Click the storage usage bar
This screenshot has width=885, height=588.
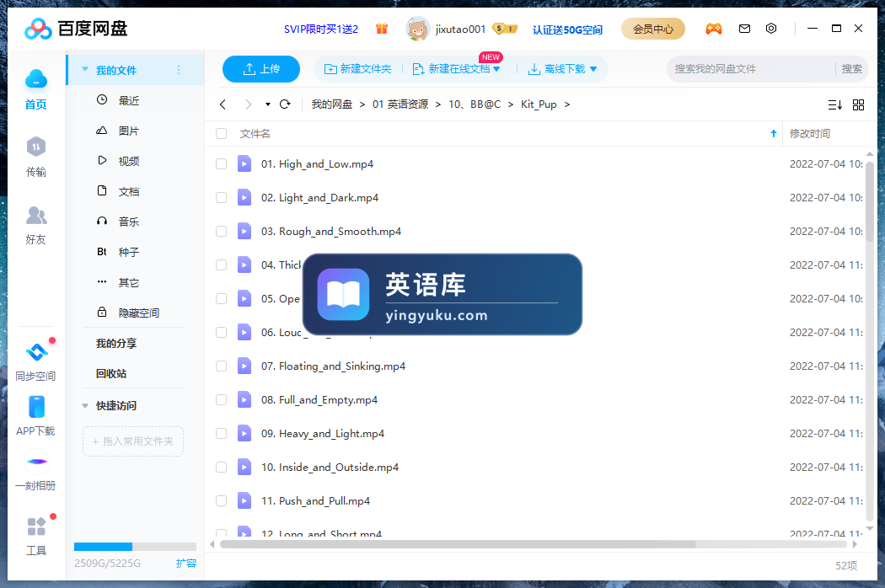click(x=135, y=546)
